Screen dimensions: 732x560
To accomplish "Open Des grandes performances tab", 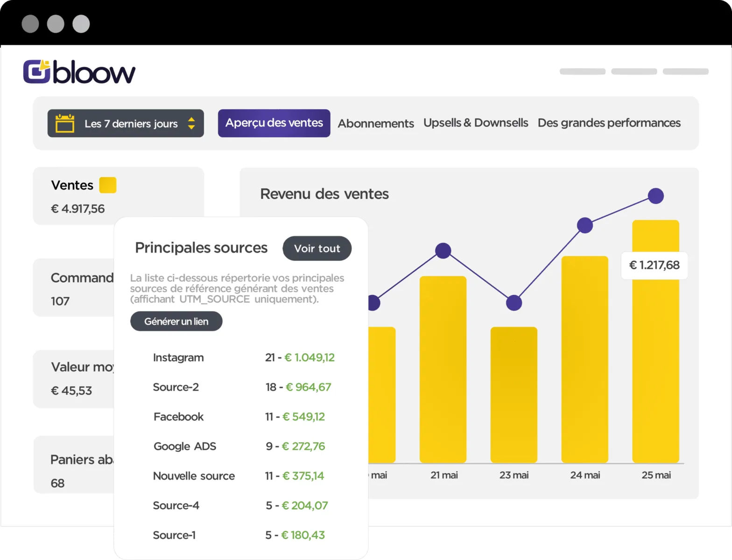I will click(x=609, y=123).
